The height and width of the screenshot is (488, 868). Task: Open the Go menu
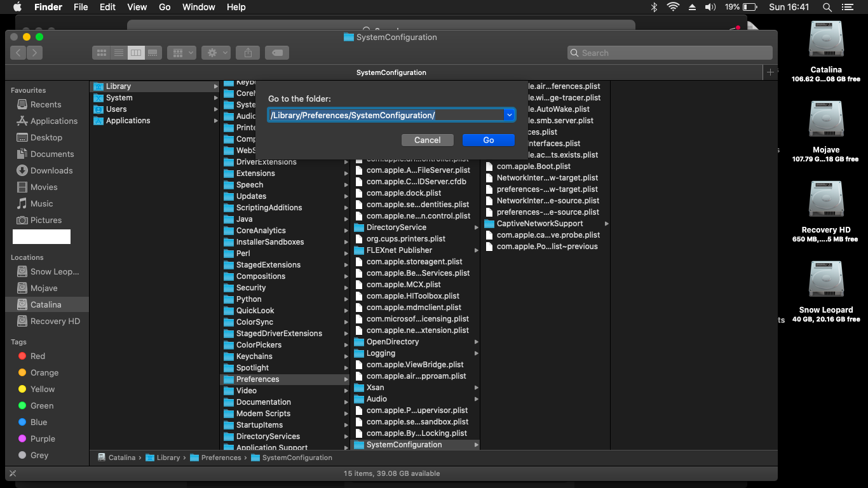(x=165, y=7)
